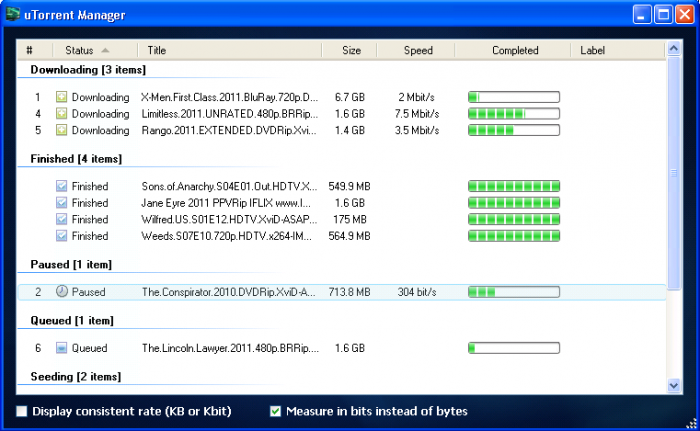The width and height of the screenshot is (700, 431).
Task: Collapse the Seeding [2 items] group
Action: [75, 377]
